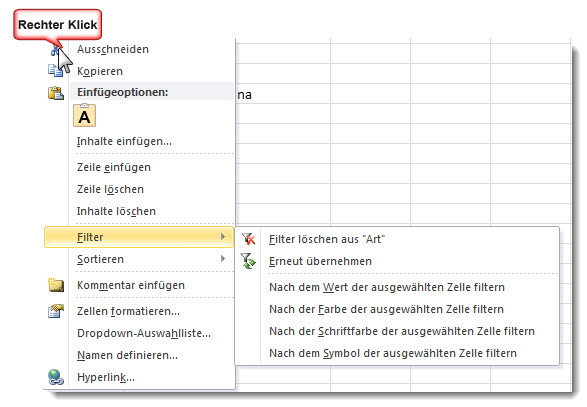
Task: Click the Zellen formatieren icon
Action: (x=56, y=311)
